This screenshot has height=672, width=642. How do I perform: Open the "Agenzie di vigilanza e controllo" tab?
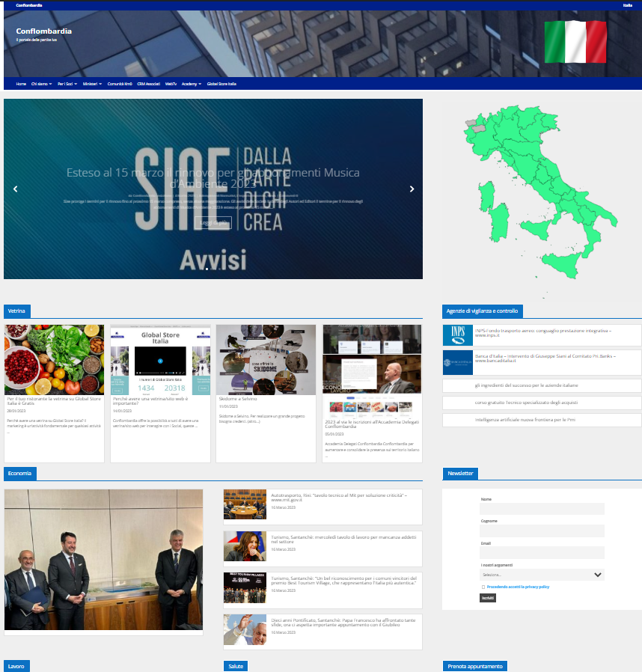tap(482, 311)
